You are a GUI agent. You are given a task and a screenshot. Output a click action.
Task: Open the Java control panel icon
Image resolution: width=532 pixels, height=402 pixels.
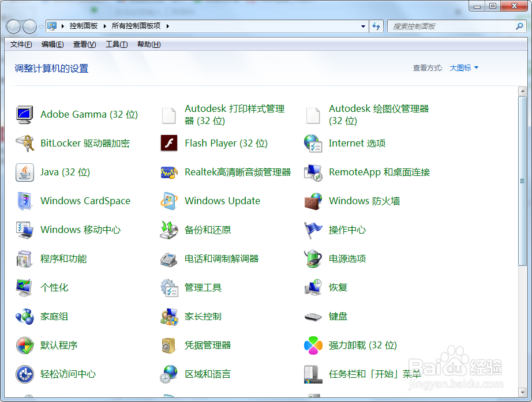[24, 172]
